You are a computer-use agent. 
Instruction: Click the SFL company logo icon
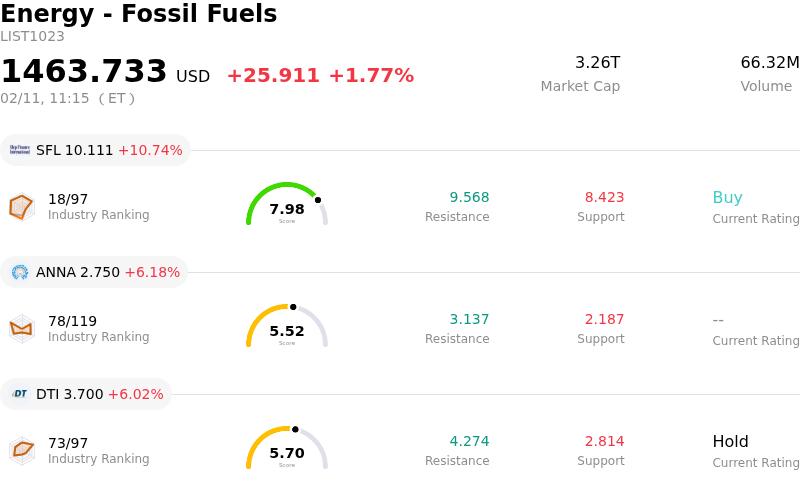(20, 150)
